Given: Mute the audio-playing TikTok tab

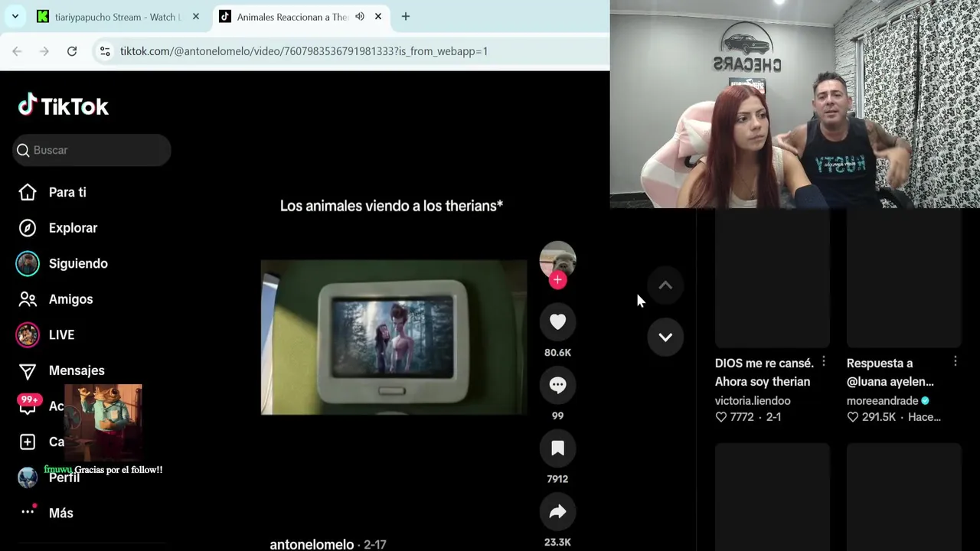Looking at the screenshot, I should point(360,17).
